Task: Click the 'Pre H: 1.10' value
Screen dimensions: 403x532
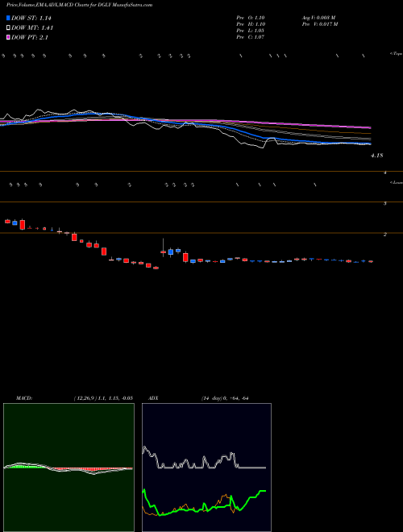Action: (251, 24)
